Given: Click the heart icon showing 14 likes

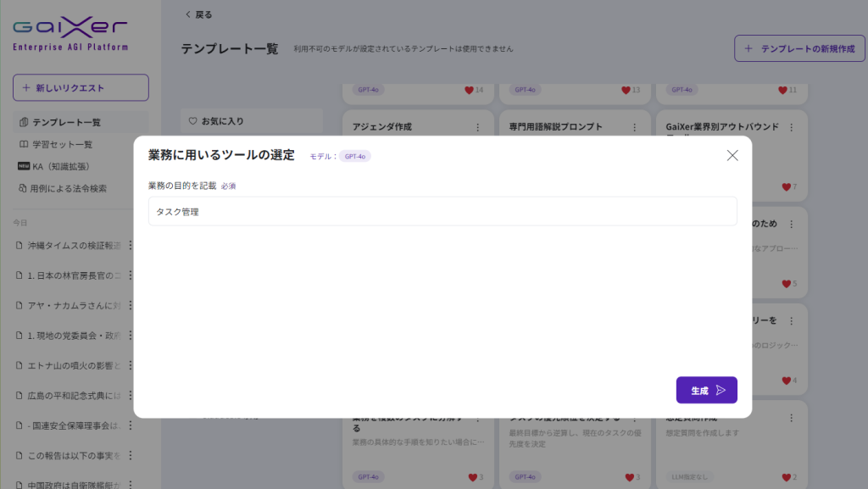Looking at the screenshot, I should click(469, 90).
